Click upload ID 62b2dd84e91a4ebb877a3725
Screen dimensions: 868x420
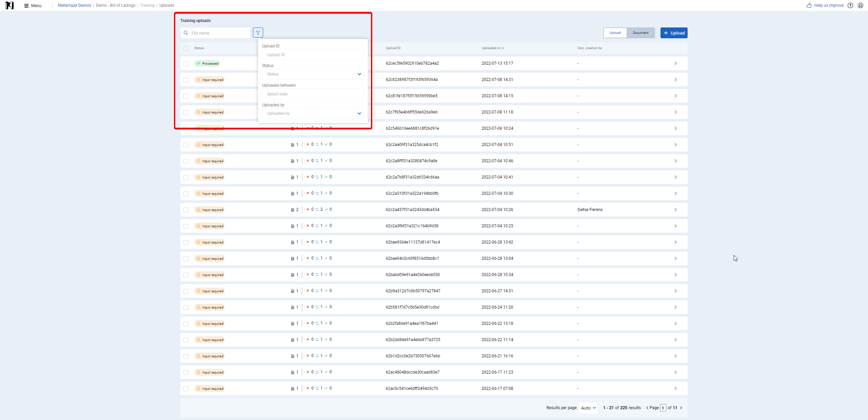[x=413, y=340]
